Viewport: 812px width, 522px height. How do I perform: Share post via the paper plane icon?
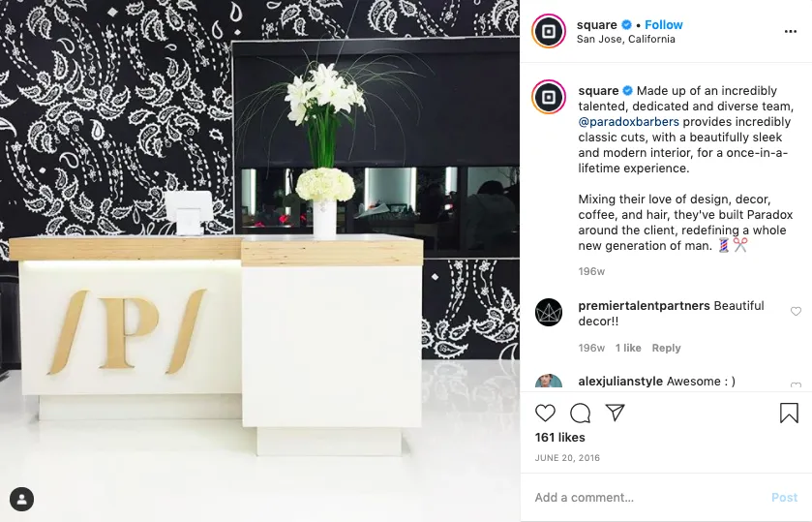pyautogui.click(x=616, y=413)
